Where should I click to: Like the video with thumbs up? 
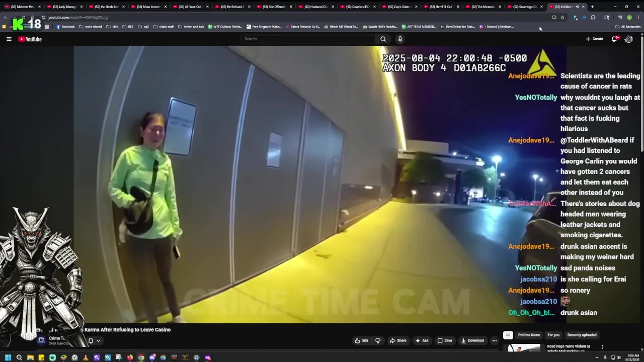point(361,340)
